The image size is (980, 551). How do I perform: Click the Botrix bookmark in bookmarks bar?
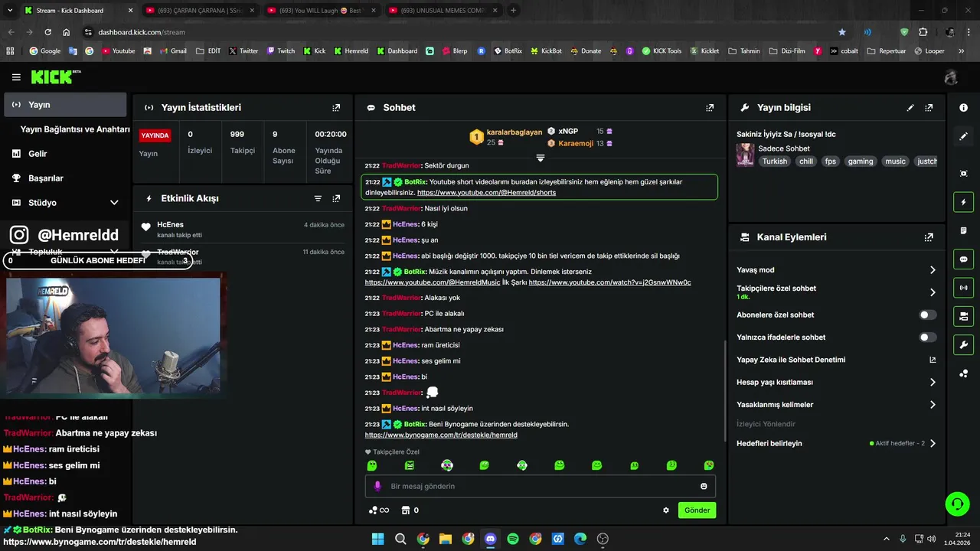click(x=508, y=51)
